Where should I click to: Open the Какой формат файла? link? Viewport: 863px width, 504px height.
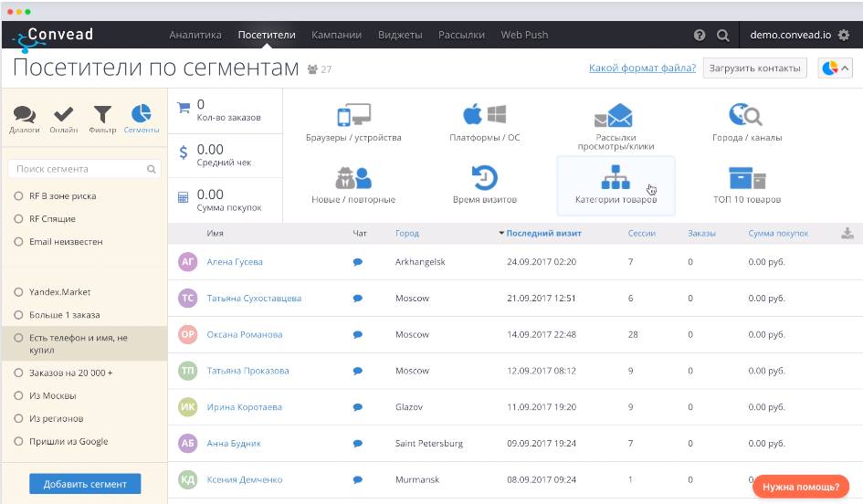(642, 68)
